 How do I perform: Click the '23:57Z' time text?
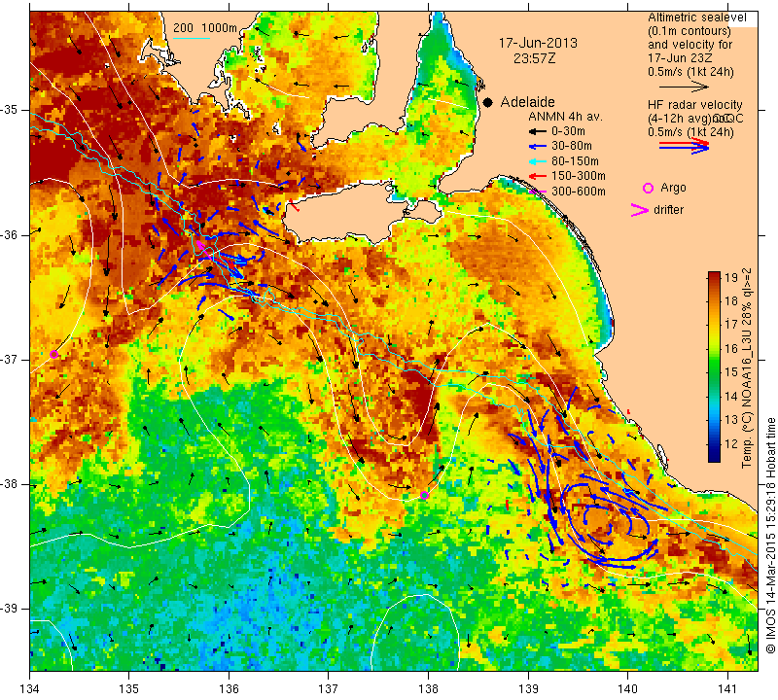pos(534,58)
